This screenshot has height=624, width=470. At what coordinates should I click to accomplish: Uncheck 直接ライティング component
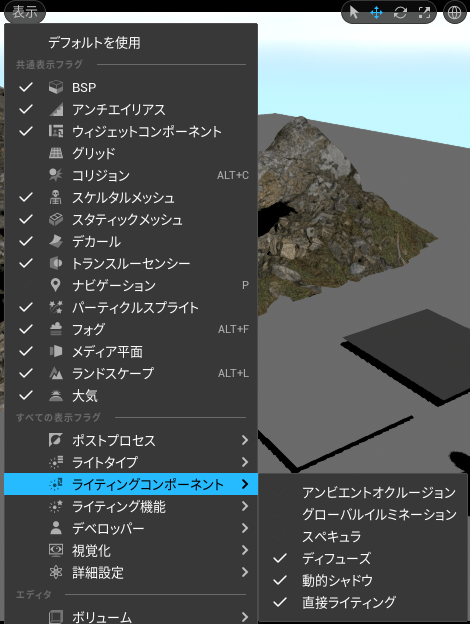pos(280,602)
